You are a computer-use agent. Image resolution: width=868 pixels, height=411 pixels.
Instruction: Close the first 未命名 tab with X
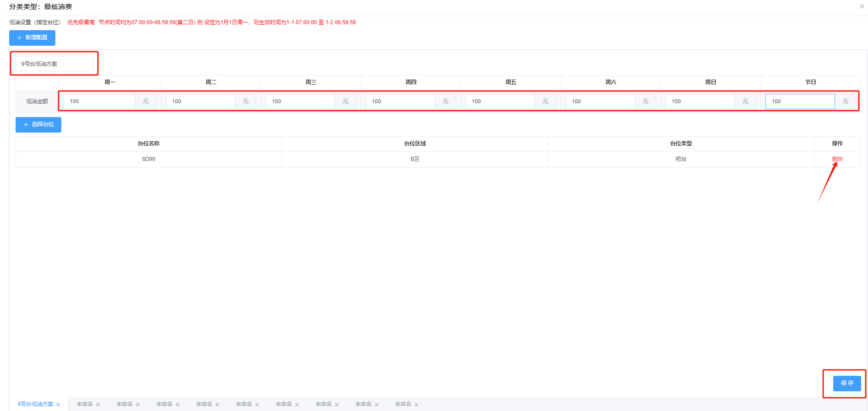click(x=98, y=405)
